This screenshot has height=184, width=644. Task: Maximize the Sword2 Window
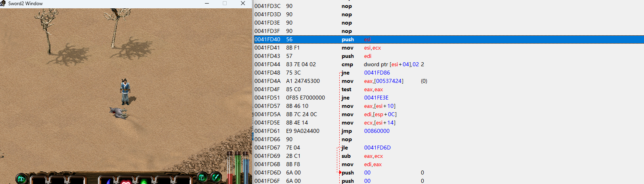[x=225, y=3]
